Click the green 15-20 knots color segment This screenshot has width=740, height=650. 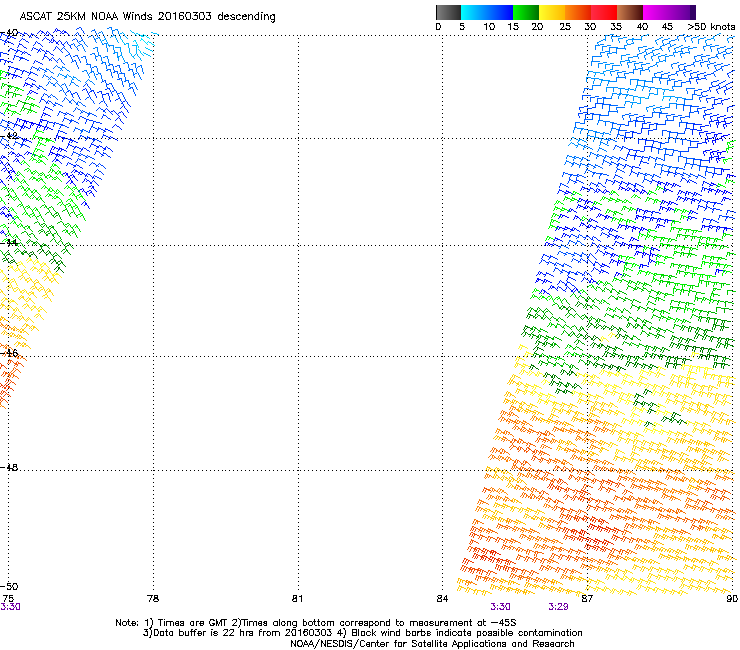click(526, 12)
